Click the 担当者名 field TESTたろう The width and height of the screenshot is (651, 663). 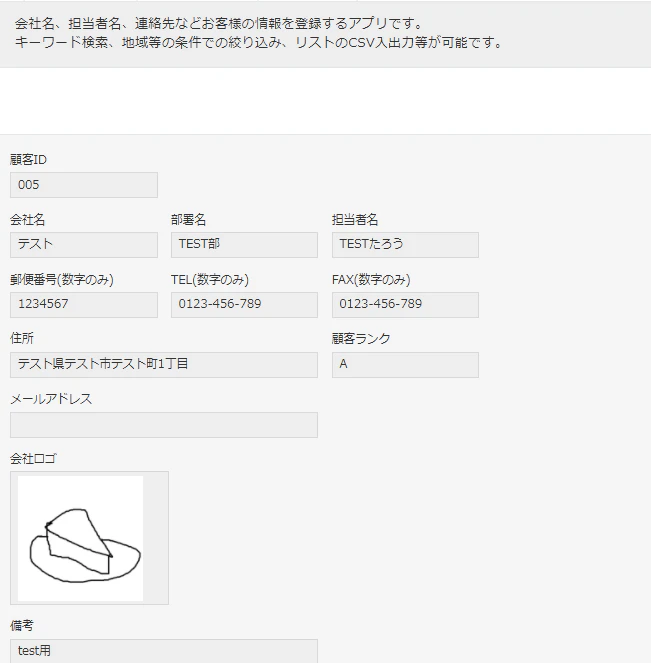click(x=405, y=245)
